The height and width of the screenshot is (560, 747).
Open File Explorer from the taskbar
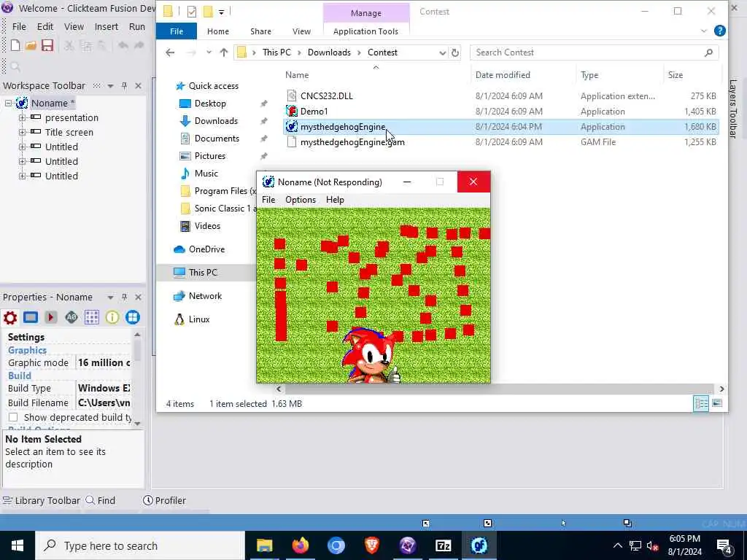264,545
